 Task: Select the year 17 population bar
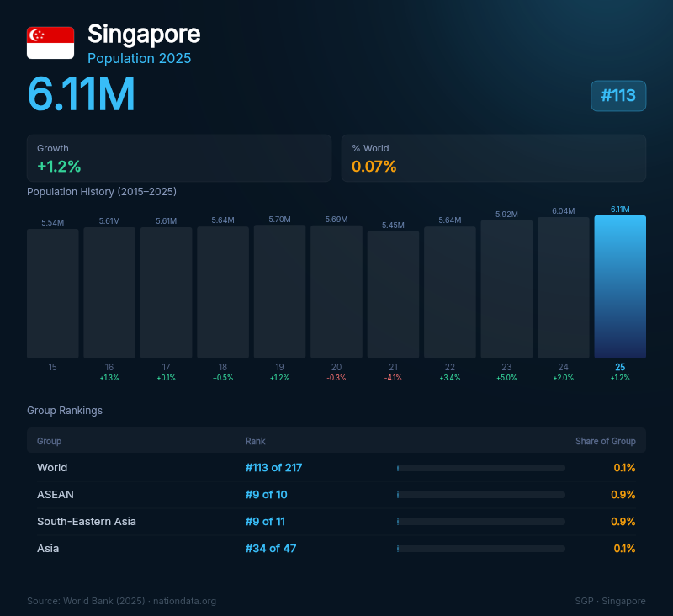click(x=166, y=293)
